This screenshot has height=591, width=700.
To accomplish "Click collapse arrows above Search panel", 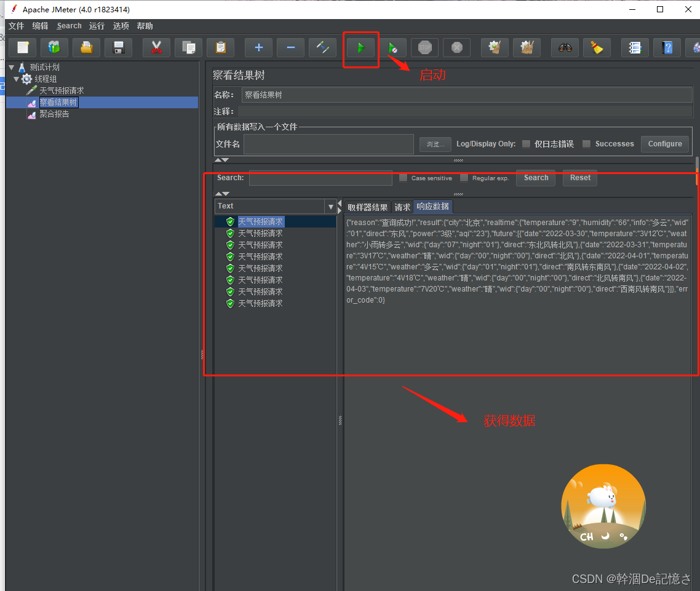I will [221, 160].
